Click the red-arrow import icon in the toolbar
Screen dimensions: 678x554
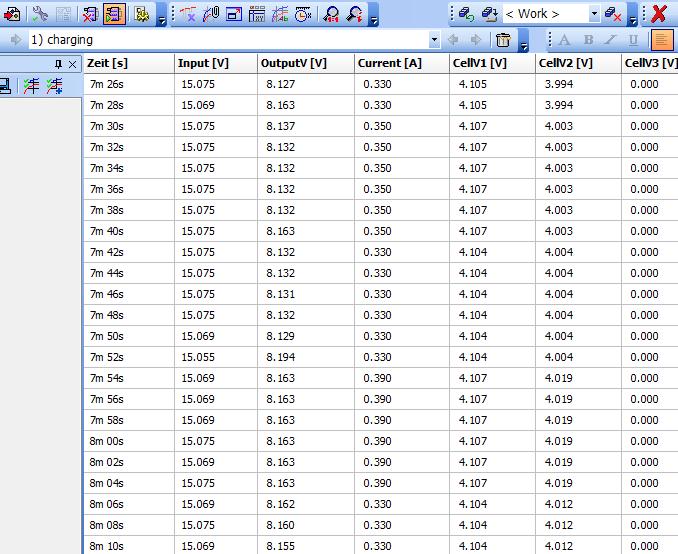[x=12, y=14]
